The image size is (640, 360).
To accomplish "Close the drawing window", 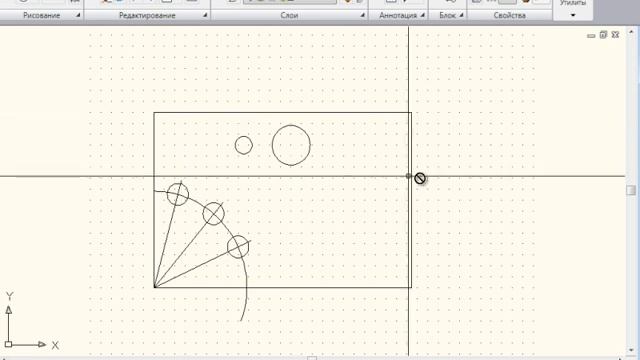I will (x=615, y=35).
